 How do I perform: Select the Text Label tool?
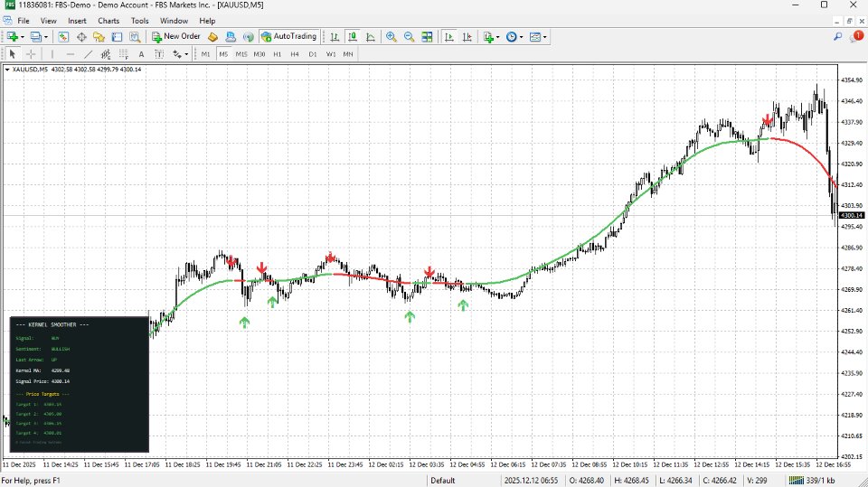159,53
